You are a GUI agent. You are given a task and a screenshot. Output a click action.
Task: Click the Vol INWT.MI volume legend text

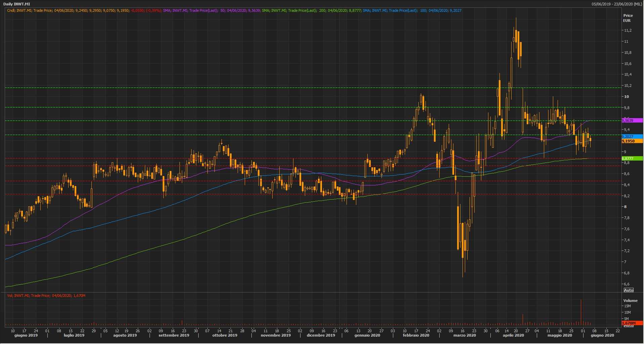click(x=46, y=296)
